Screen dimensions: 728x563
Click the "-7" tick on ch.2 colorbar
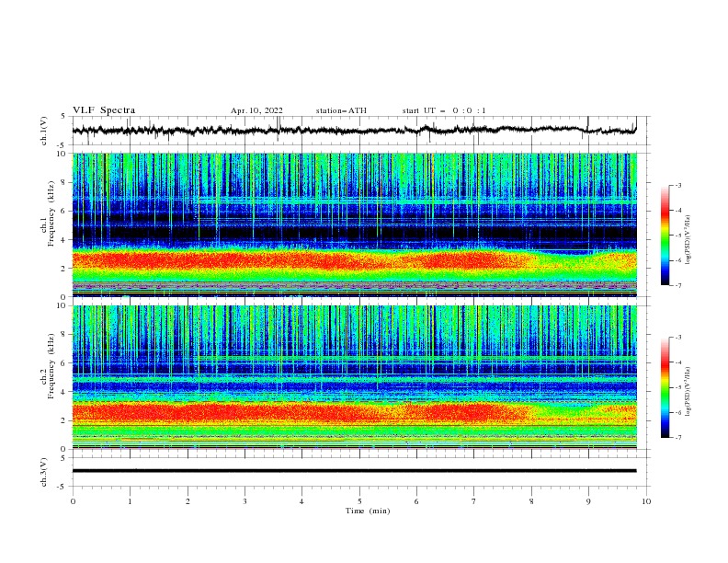click(678, 437)
